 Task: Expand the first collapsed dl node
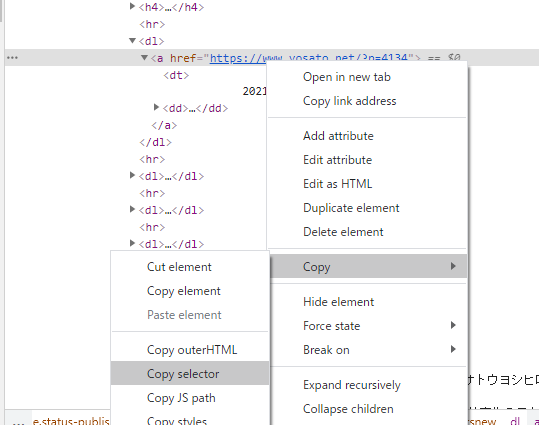[132, 175]
